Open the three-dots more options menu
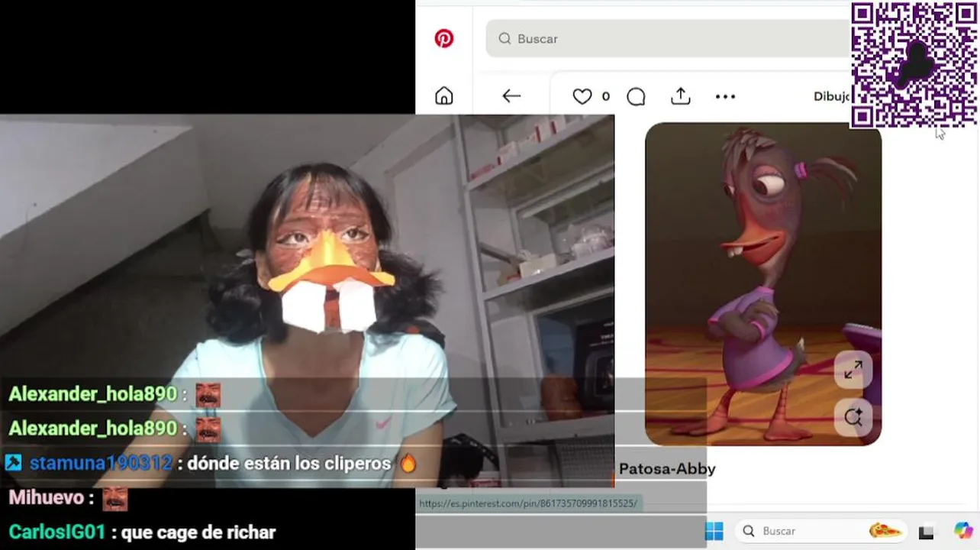 click(x=725, y=96)
